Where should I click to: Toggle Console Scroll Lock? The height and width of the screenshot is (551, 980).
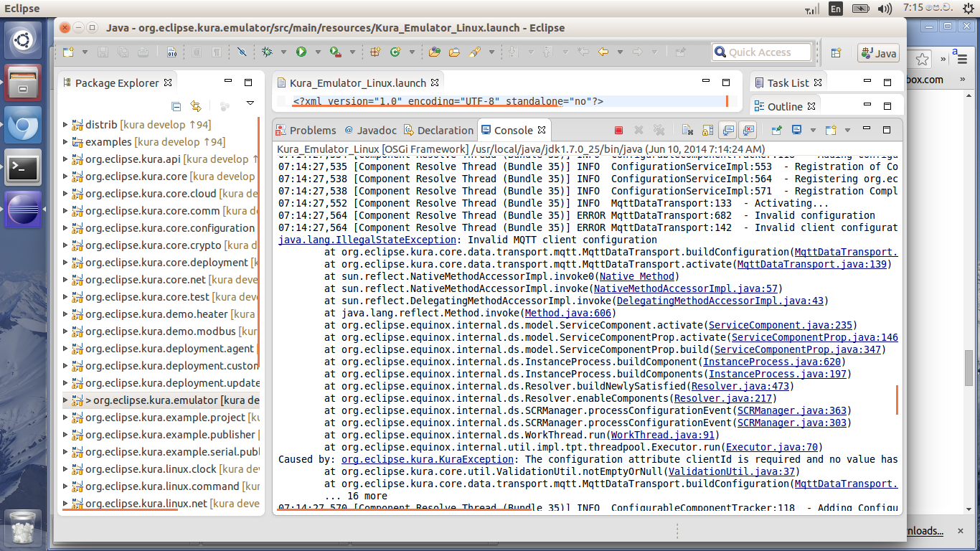[x=707, y=131]
